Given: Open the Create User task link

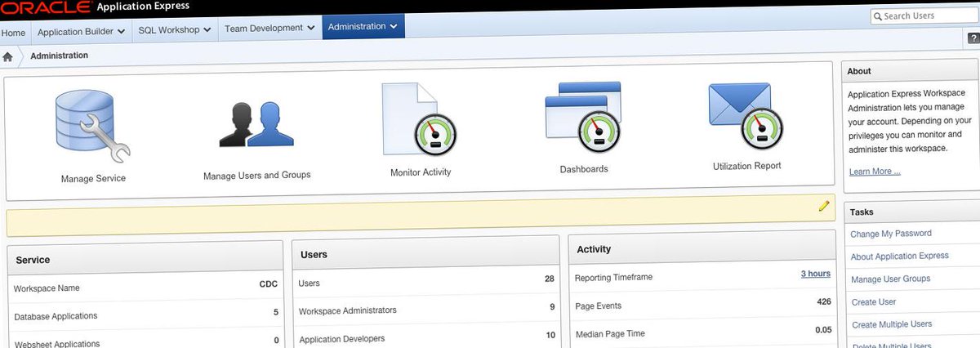Looking at the screenshot, I should pos(874,302).
